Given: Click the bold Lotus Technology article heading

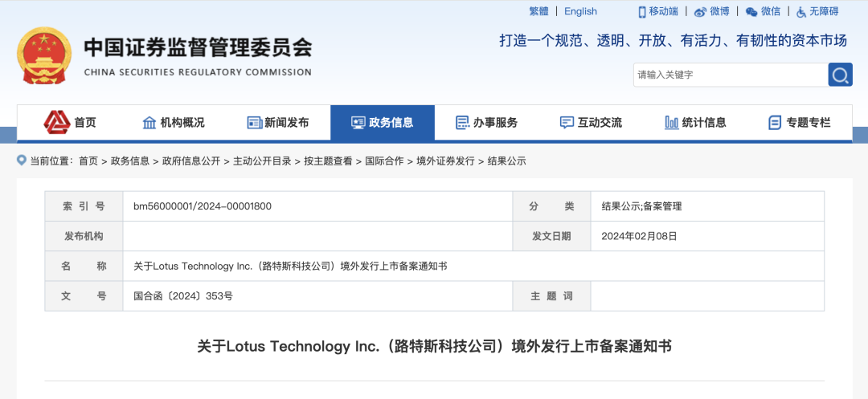Looking at the screenshot, I should [435, 347].
